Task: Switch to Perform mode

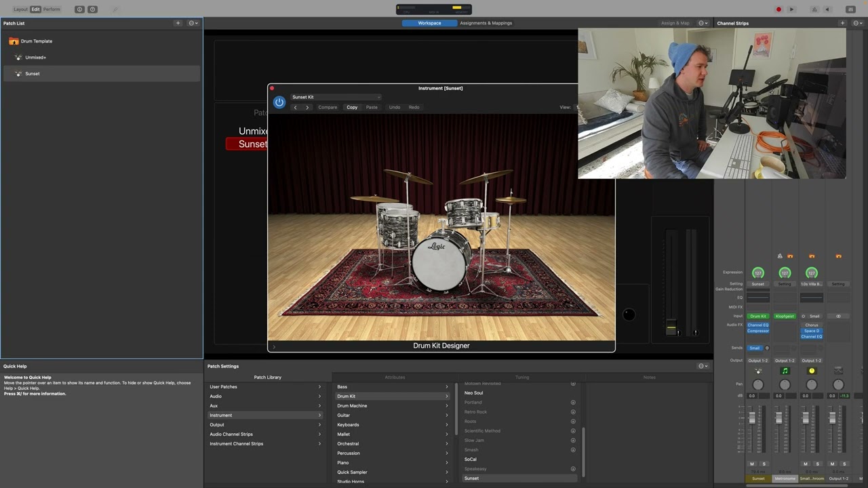Action: pyautogui.click(x=52, y=9)
